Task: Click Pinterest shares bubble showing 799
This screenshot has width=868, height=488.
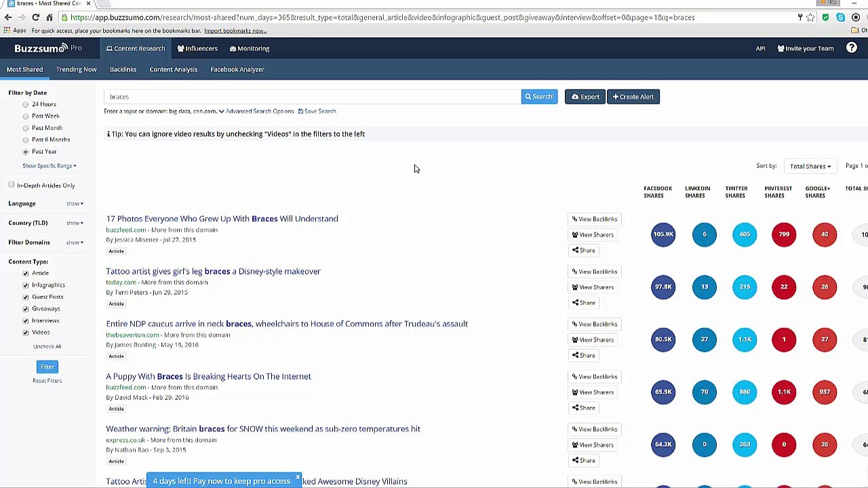Action: [784, 235]
